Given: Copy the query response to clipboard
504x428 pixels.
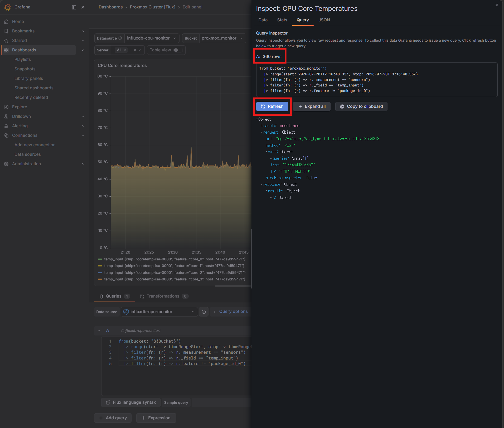Looking at the screenshot, I should [361, 106].
